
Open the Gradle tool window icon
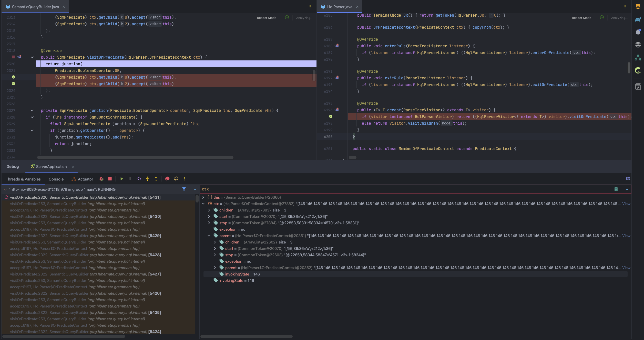(x=638, y=19)
